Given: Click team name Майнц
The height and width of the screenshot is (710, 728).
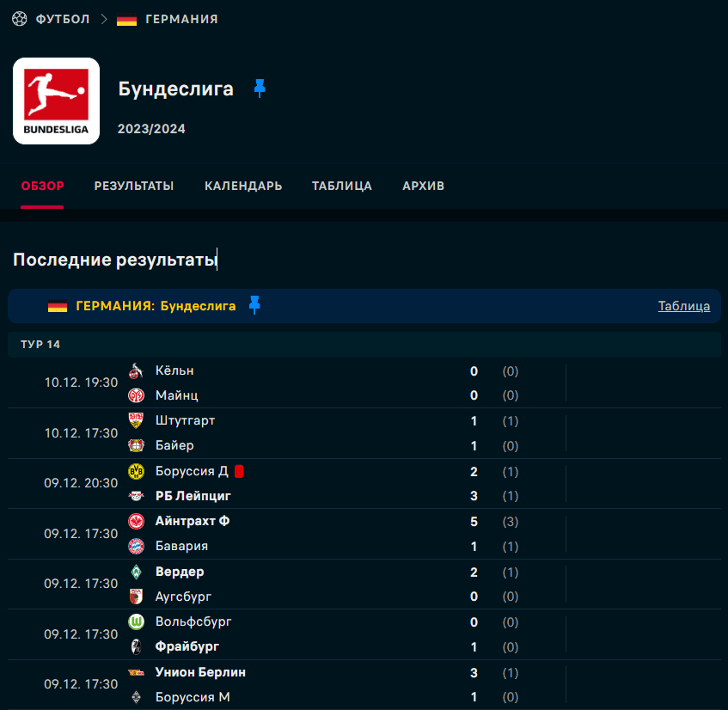Looking at the screenshot, I should [176, 395].
